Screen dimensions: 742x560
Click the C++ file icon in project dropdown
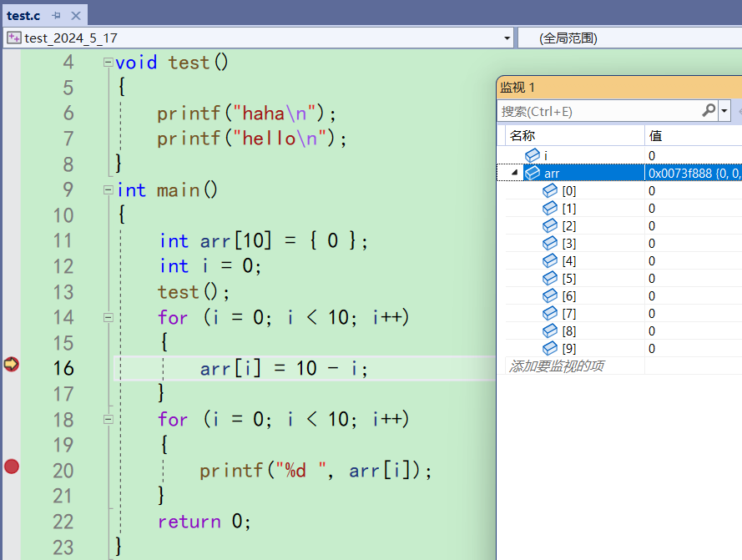click(14, 38)
